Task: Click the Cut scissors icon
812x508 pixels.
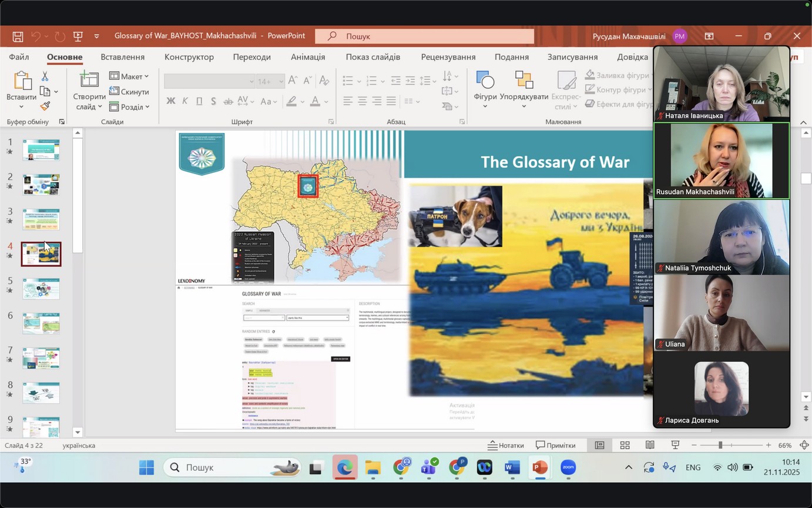Action: 45,76
